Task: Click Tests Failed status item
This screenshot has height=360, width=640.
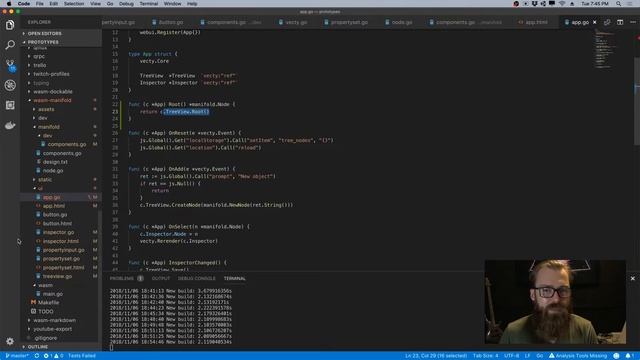Action: pyautogui.click(x=82, y=356)
